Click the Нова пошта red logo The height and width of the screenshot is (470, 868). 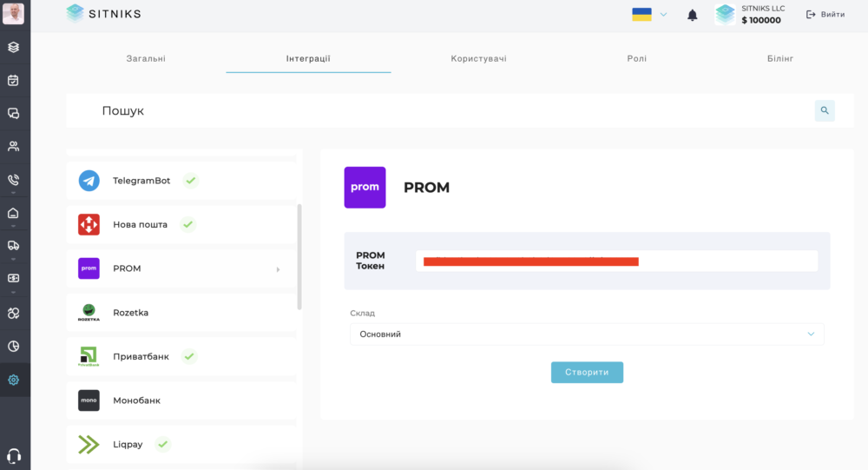[x=89, y=224]
